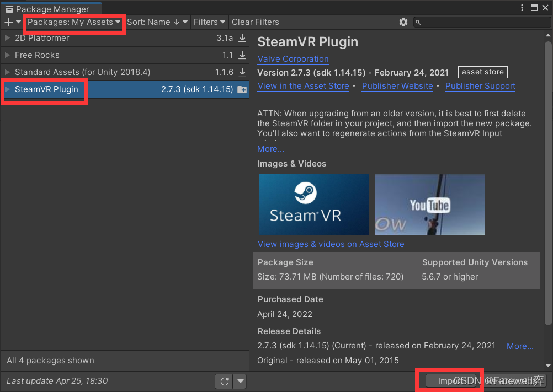Click the package search field
The width and height of the screenshot is (553, 392).
point(482,22)
